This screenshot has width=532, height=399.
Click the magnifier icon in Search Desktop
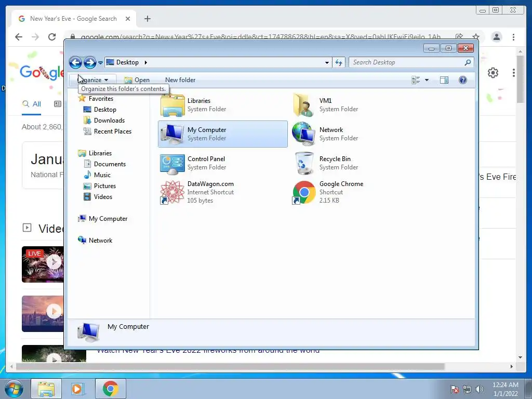[468, 62]
